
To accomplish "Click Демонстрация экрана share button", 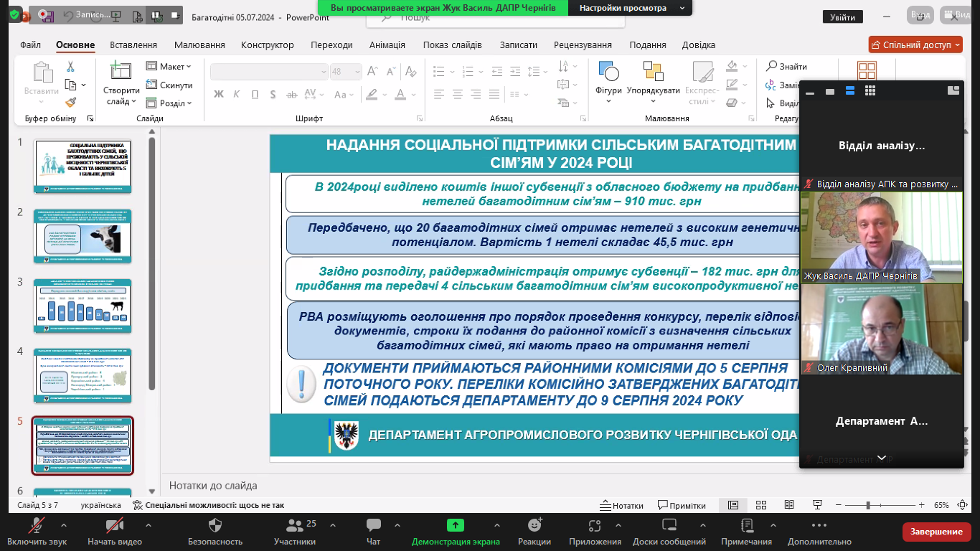I will (x=456, y=532).
